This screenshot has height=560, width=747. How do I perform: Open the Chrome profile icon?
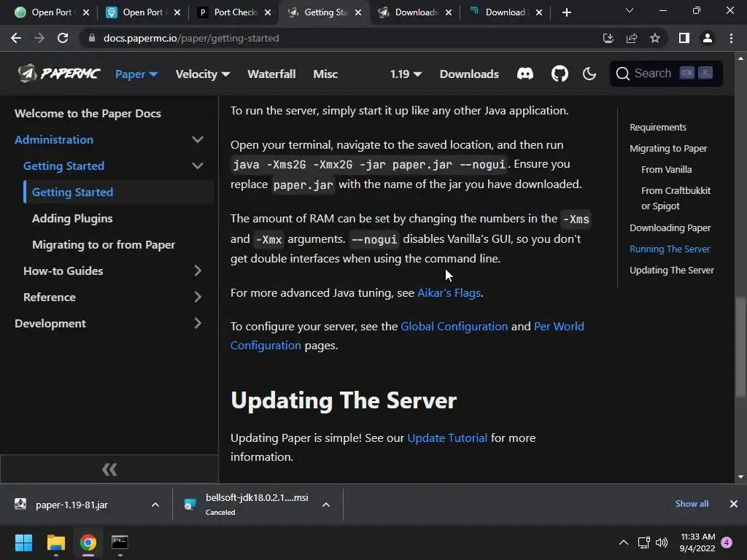coord(708,38)
